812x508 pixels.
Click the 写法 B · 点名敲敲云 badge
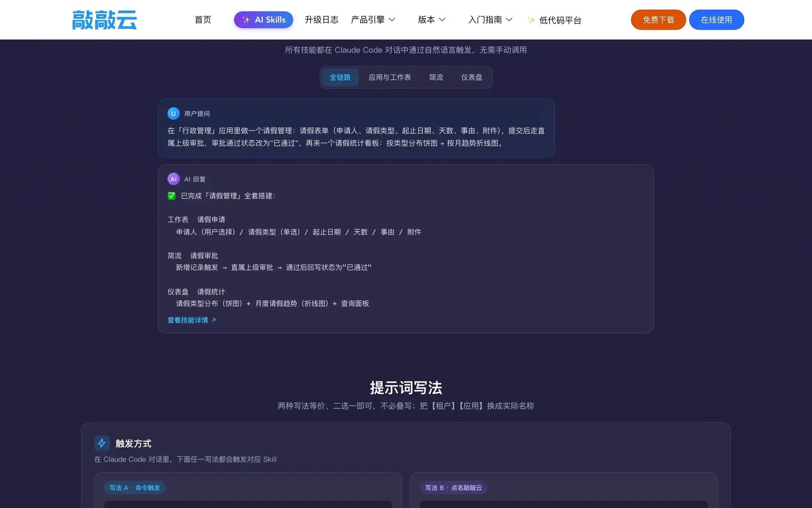tap(453, 488)
